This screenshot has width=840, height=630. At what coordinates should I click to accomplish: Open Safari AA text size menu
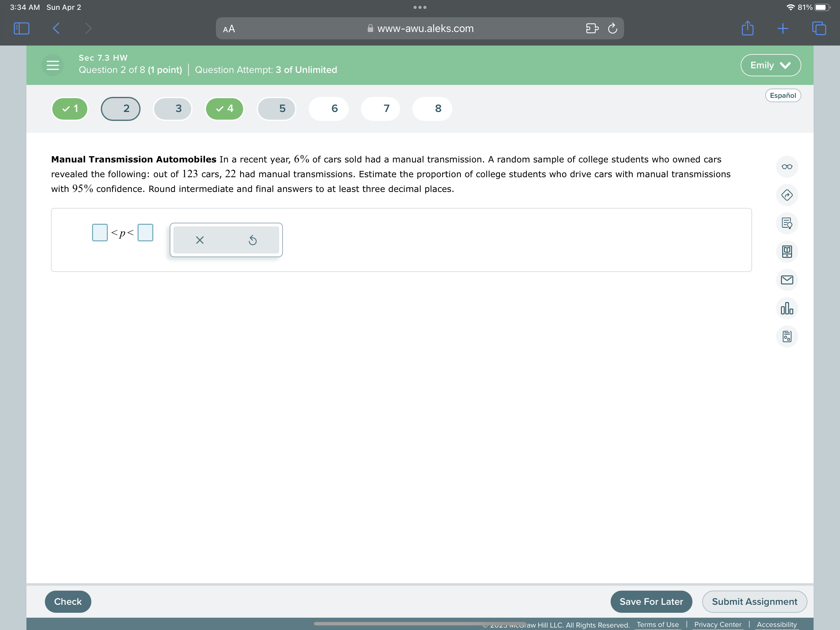229,29
